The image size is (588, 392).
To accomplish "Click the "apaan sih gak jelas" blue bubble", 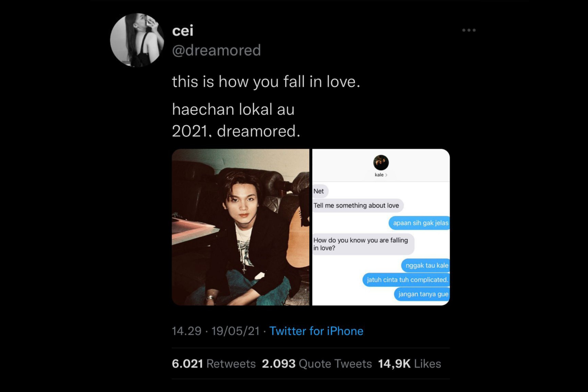I will click(x=420, y=223).
